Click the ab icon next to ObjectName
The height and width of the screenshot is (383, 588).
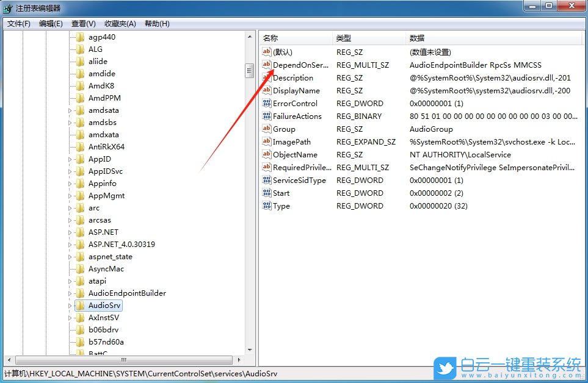(x=267, y=154)
